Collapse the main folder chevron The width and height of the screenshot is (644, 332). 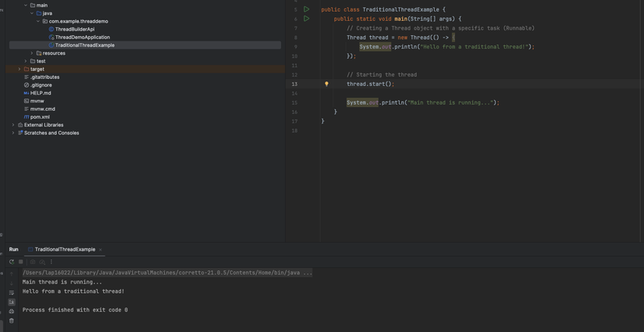pos(26,5)
